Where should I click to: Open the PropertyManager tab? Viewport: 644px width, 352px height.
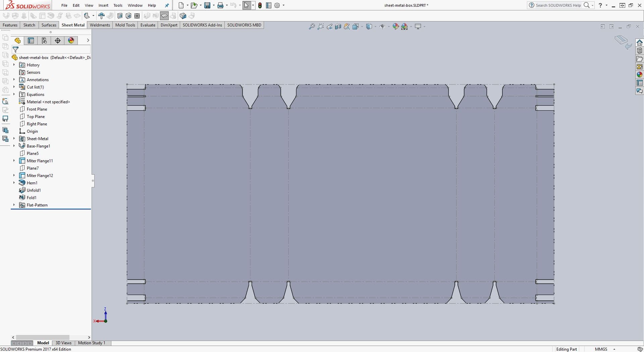(x=31, y=41)
